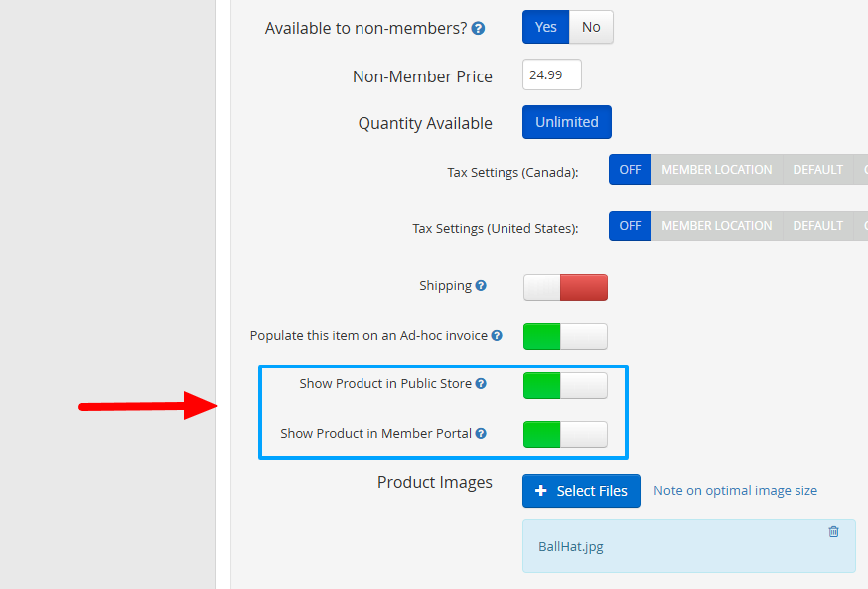Select Yes for Available to non-members

coord(545,27)
